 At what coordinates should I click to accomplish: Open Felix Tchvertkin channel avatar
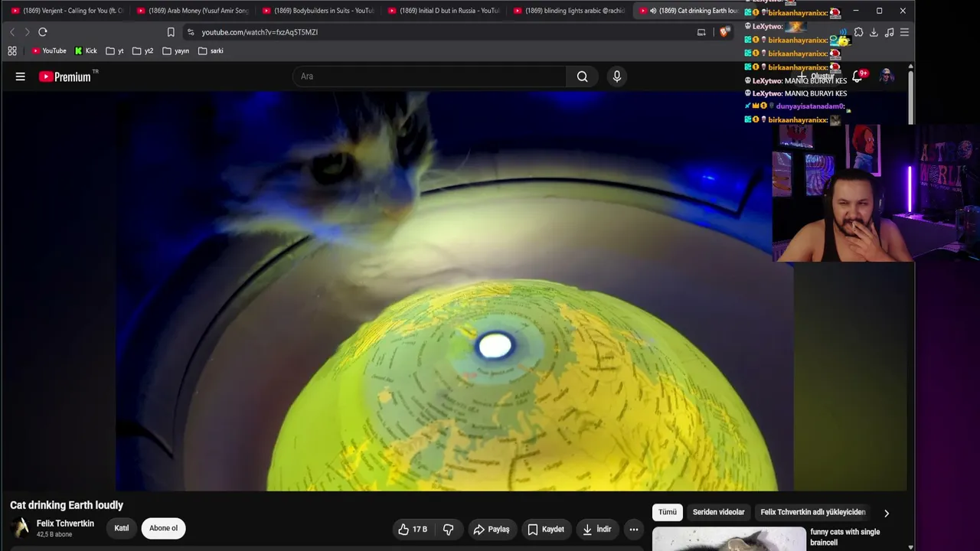click(21, 527)
